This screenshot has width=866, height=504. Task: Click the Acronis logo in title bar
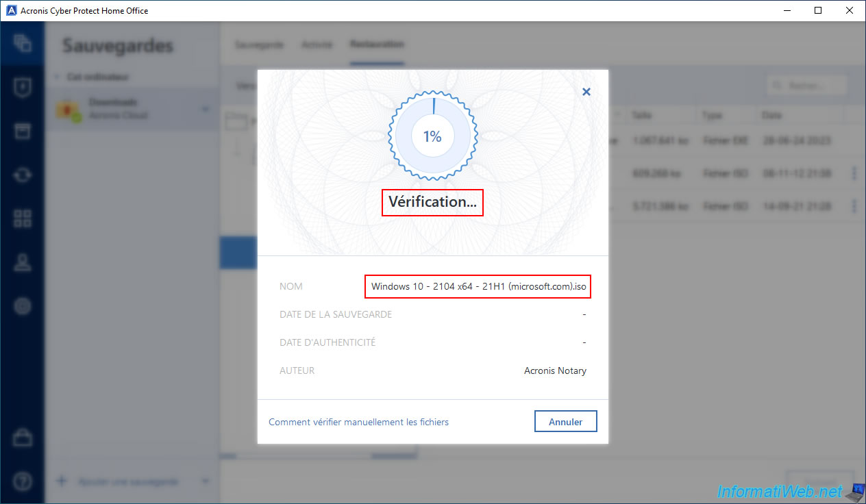tap(10, 10)
